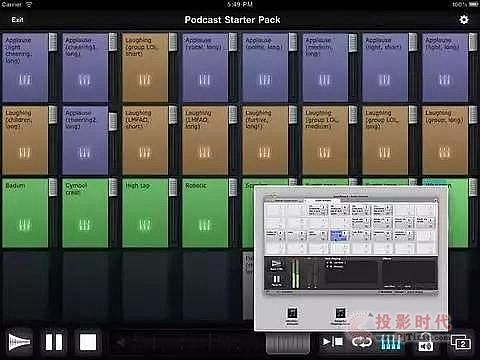The width and height of the screenshot is (480, 360).
Task: Click the Laughing (children, long) pad
Action: click(25, 140)
